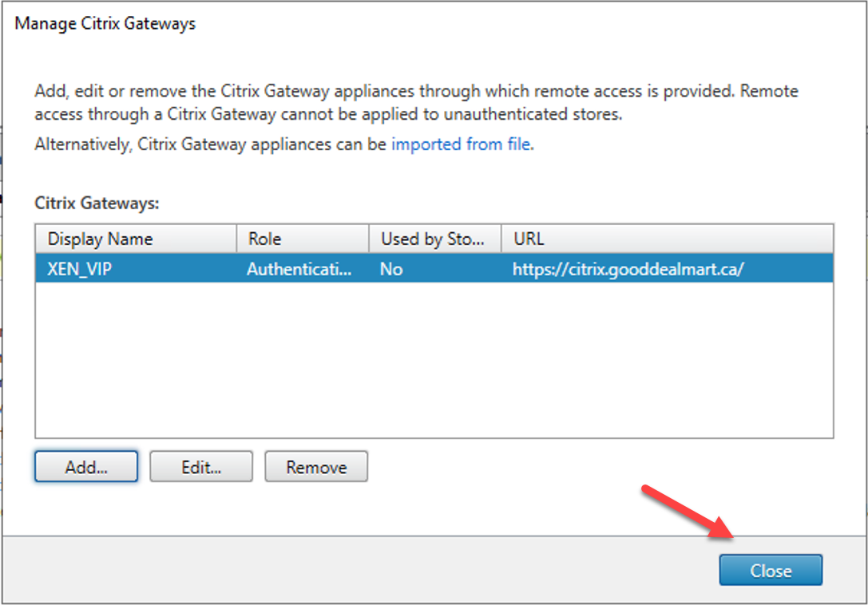Click the 'Authenticati...' role cell

click(299, 269)
